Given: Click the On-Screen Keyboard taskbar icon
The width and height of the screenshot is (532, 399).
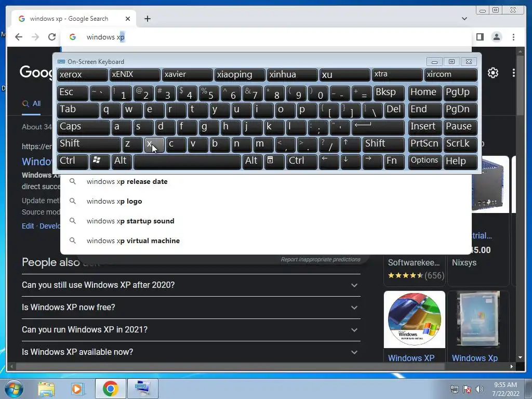Looking at the screenshot, I should pyautogui.click(x=142, y=389).
